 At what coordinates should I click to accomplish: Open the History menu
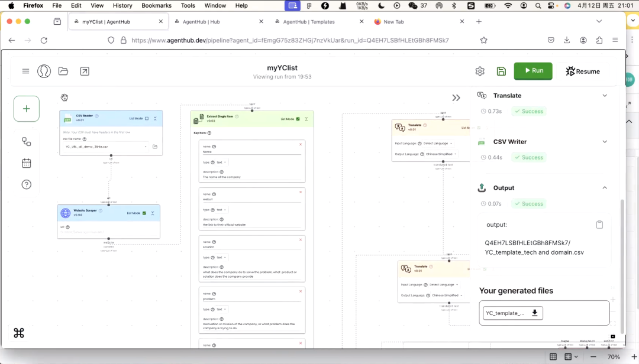[x=122, y=6]
